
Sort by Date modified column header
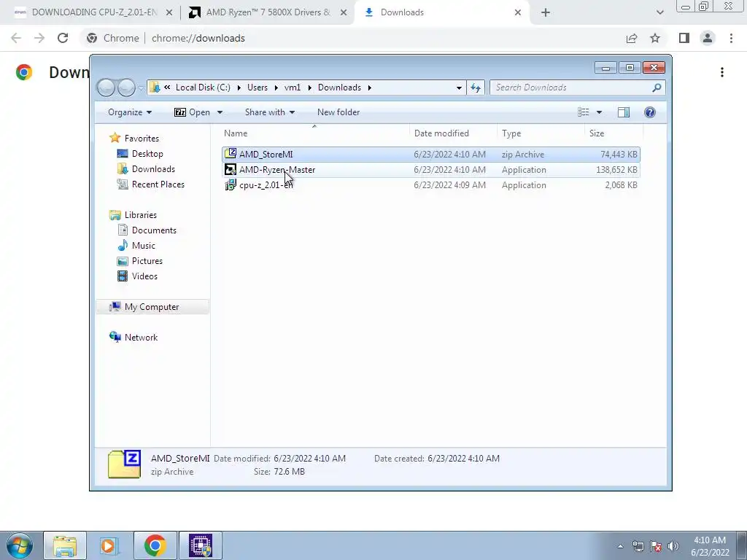click(x=453, y=133)
